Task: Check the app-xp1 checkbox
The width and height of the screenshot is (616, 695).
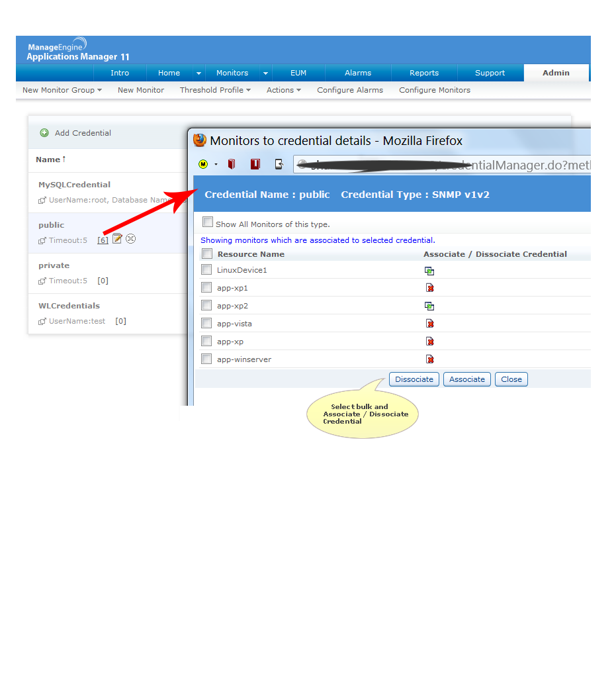Action: (206, 287)
